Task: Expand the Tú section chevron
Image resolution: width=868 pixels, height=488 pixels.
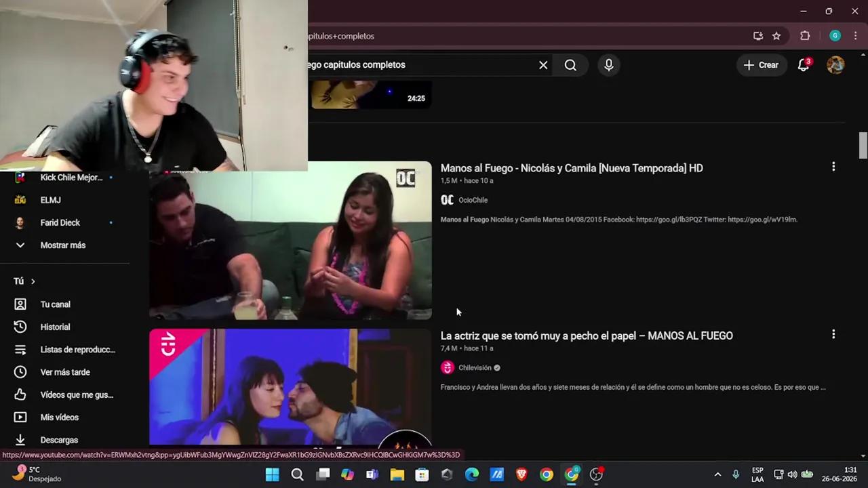Action: [33, 281]
